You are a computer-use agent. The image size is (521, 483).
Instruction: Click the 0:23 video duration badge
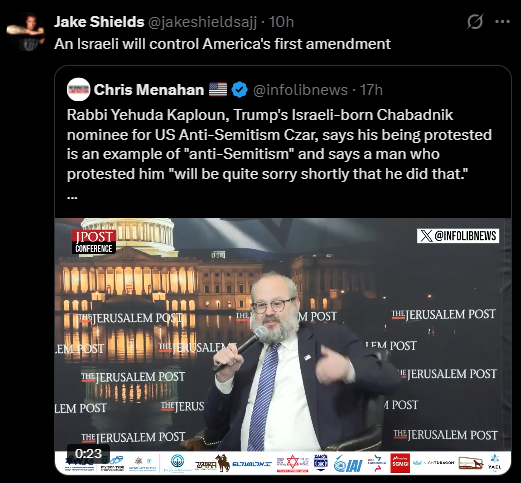[88, 453]
